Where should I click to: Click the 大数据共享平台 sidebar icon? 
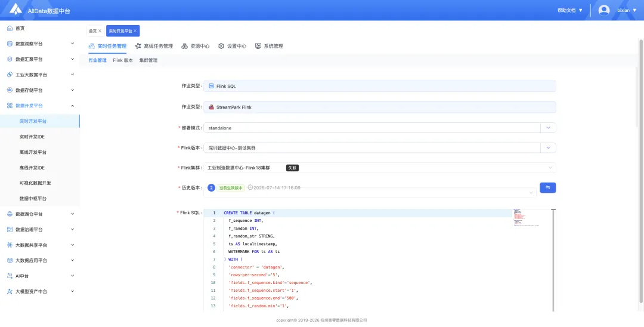(10, 245)
